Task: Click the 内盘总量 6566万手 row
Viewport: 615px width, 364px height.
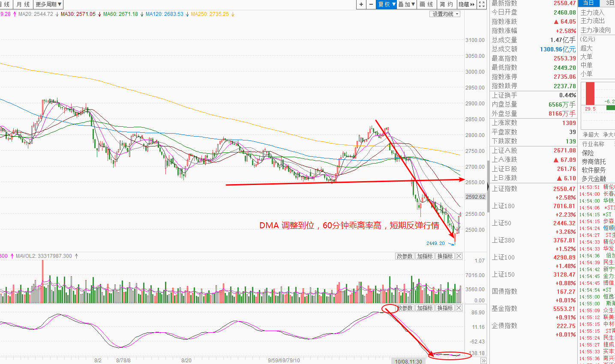Action: [534, 104]
